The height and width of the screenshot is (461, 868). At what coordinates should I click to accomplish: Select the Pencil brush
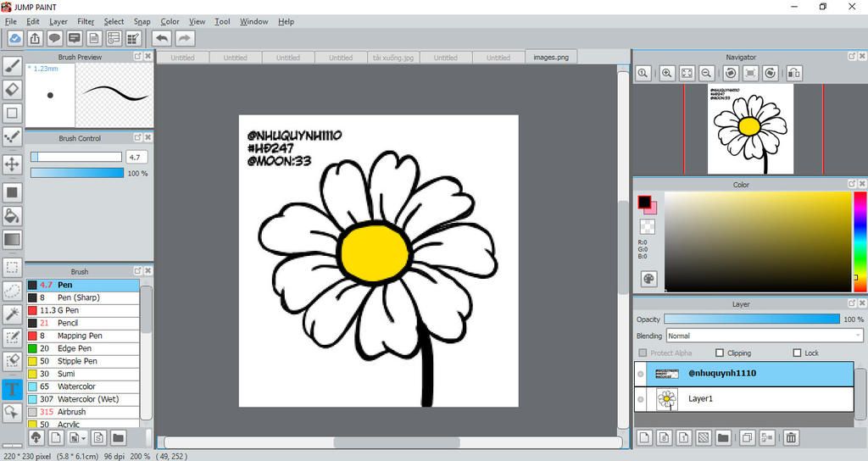point(82,323)
